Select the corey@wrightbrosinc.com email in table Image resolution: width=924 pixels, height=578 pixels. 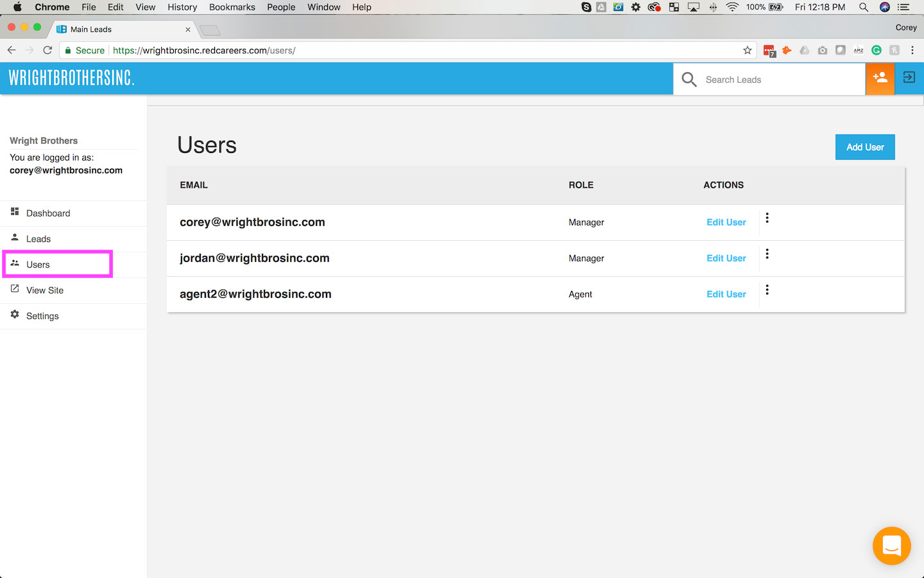[252, 222]
